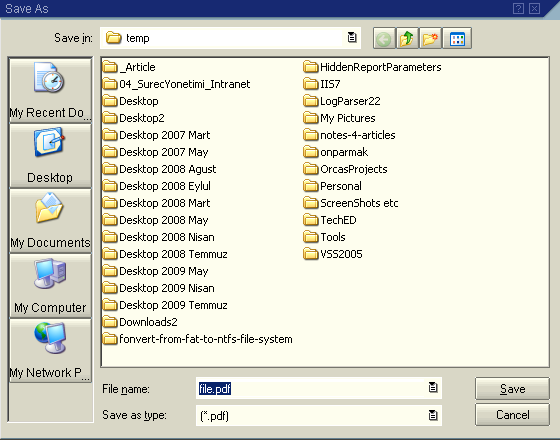Select the HiddenReportParameters folder

coord(372,67)
